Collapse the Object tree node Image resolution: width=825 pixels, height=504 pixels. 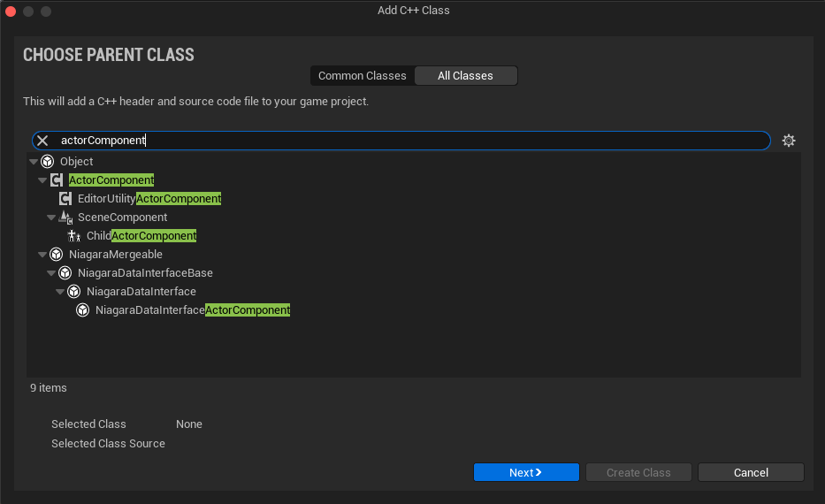(34, 162)
